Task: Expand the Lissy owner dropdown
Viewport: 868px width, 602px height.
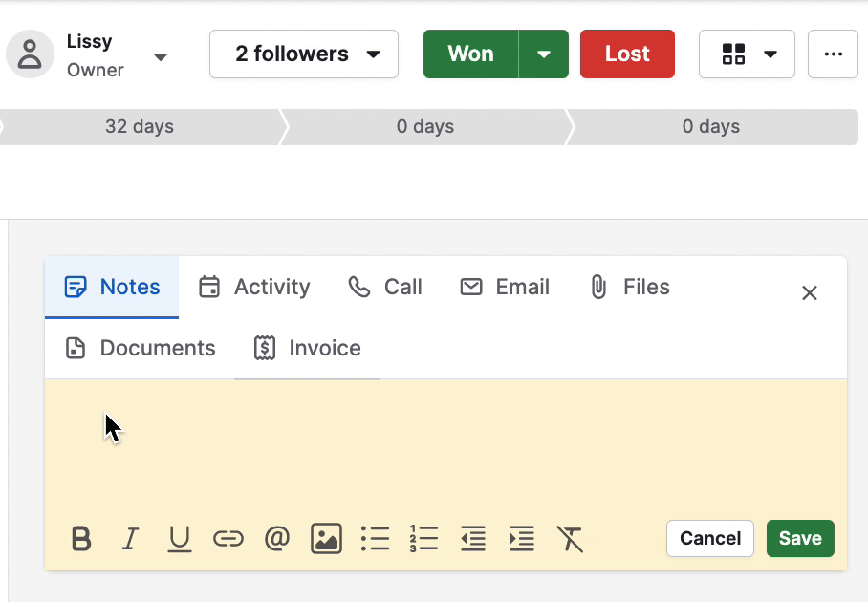Action: (x=161, y=57)
